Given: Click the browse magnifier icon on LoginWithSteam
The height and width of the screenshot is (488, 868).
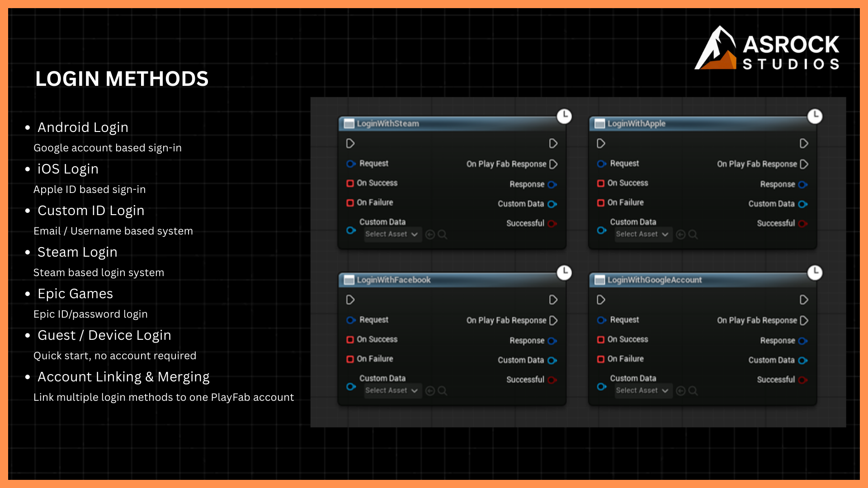Looking at the screenshot, I should 443,235.
